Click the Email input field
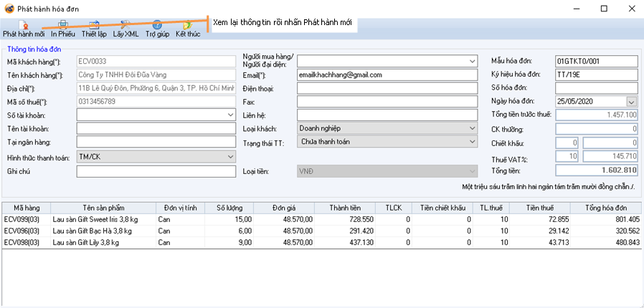The height and width of the screenshot is (308, 644). (387, 75)
